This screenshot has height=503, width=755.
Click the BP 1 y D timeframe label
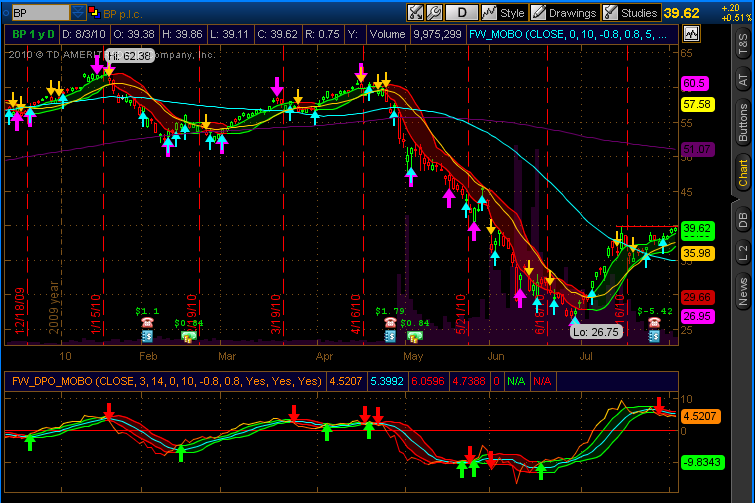pos(33,34)
